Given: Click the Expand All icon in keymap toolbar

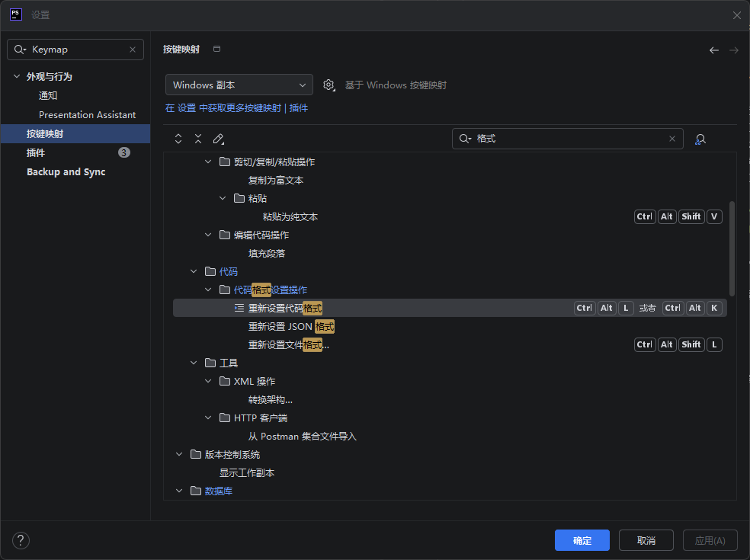Looking at the screenshot, I should 178,139.
